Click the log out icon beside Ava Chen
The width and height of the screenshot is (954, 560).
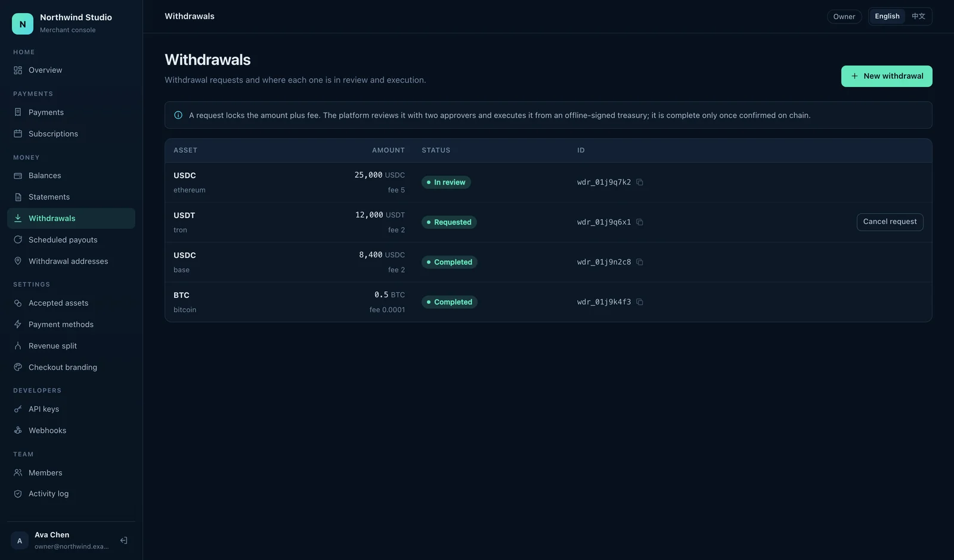(x=124, y=540)
